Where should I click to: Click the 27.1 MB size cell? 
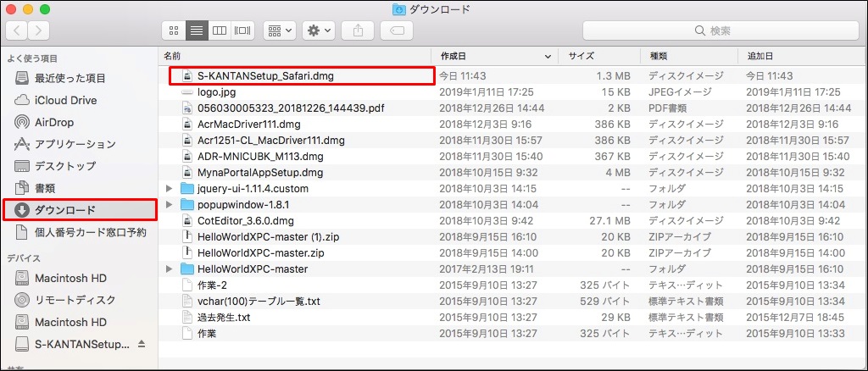click(610, 221)
